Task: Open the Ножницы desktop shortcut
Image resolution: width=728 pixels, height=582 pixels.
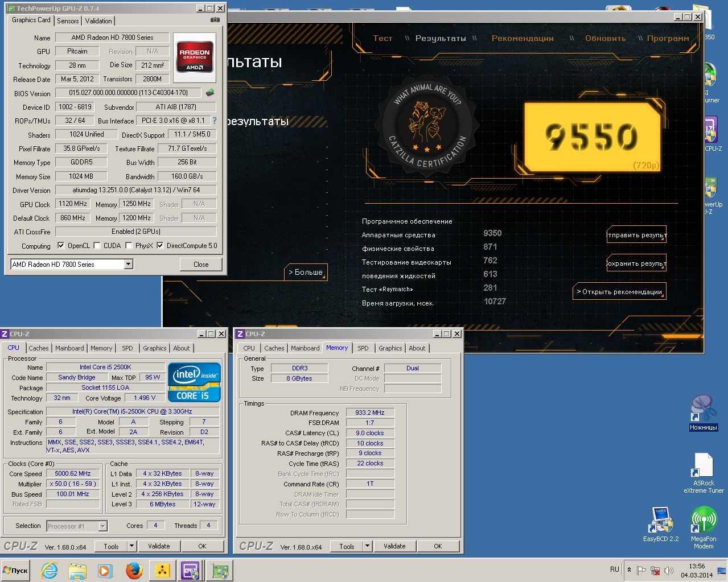Action: pyautogui.click(x=704, y=413)
